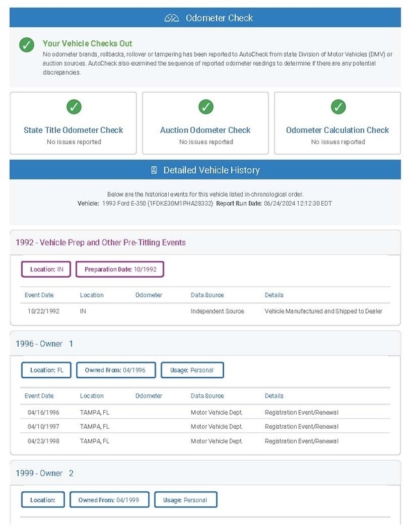The image size is (411, 532).
Task: Click the Preparation Date 10/1992 tag
Action: [x=120, y=269]
